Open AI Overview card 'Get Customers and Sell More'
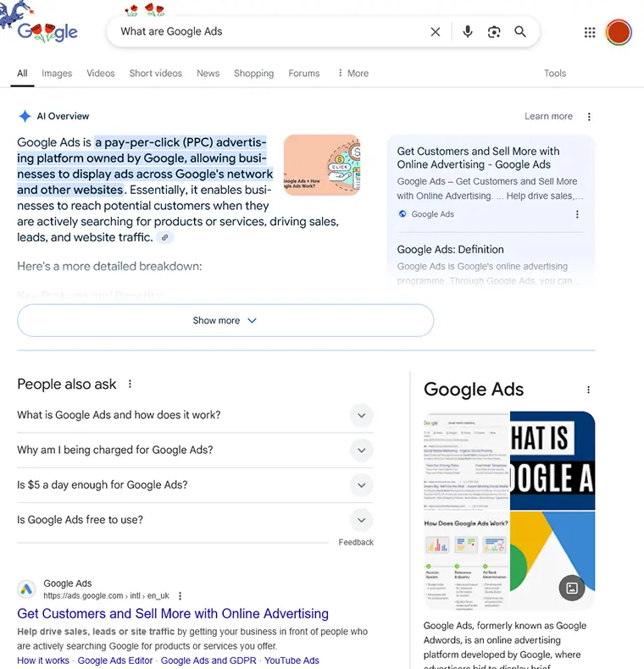The height and width of the screenshot is (669, 644). click(491, 182)
